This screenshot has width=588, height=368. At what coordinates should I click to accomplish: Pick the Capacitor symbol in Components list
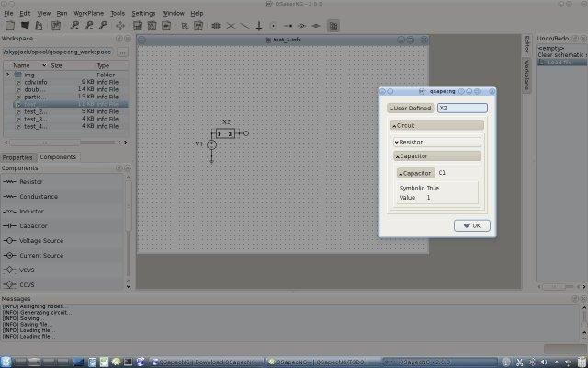point(10,225)
